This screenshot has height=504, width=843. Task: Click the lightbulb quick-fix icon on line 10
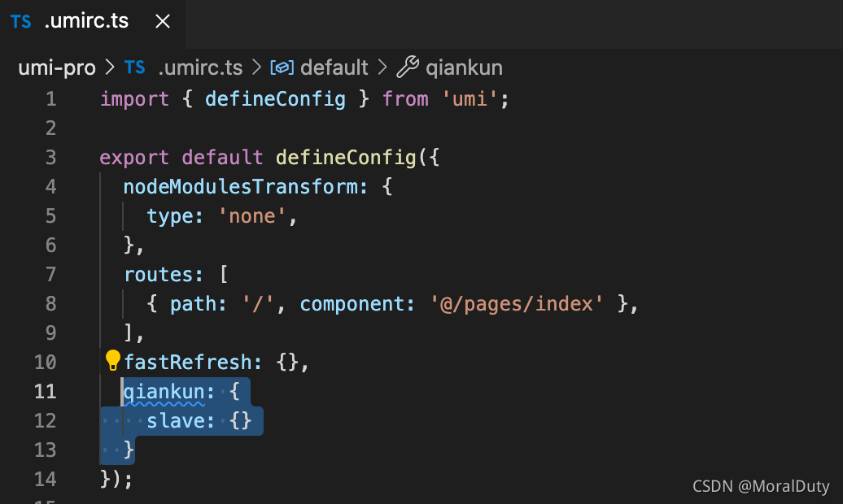pos(112,360)
